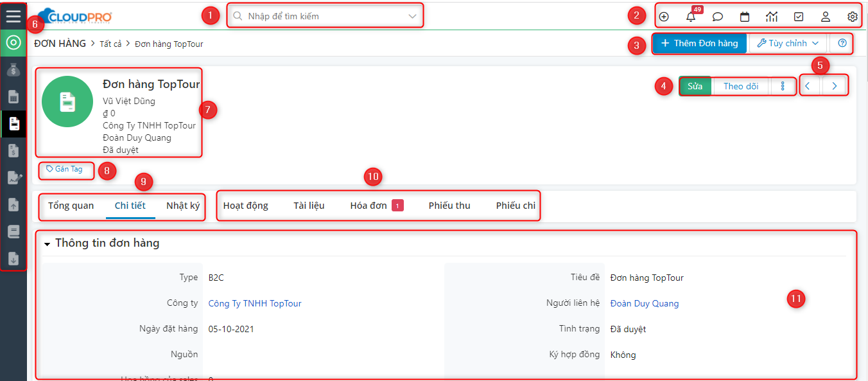Go to previous record with left arrow
This screenshot has height=381, width=868.
808,86
